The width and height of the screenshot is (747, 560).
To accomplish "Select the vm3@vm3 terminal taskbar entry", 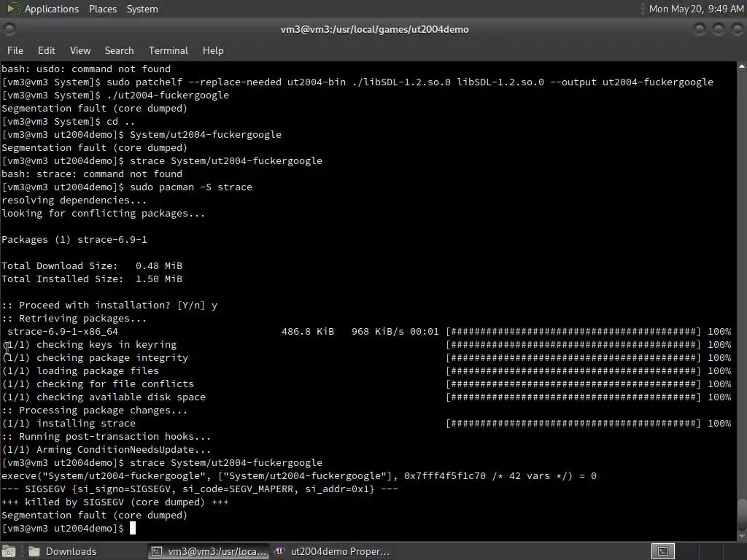I will 208,551.
